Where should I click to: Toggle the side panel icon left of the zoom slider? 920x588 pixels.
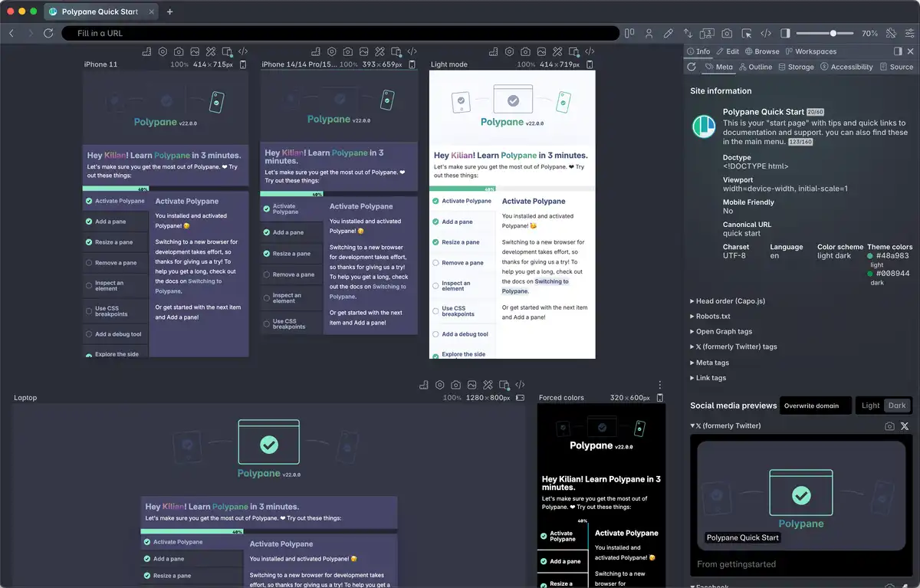785,34
